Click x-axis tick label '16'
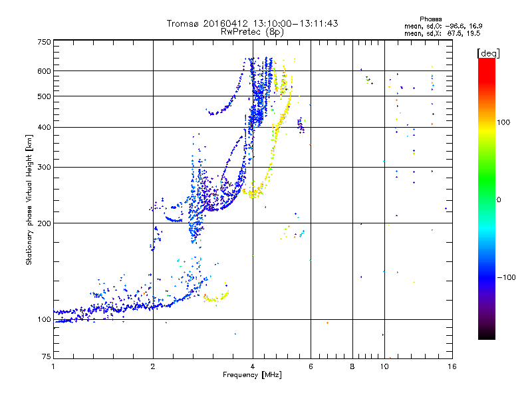The width and height of the screenshot is (532, 399). (x=452, y=366)
